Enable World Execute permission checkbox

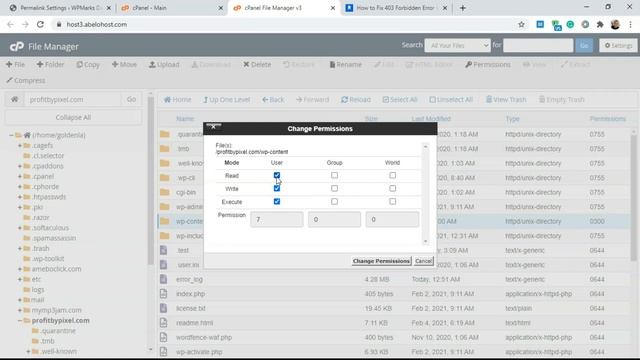click(392, 201)
